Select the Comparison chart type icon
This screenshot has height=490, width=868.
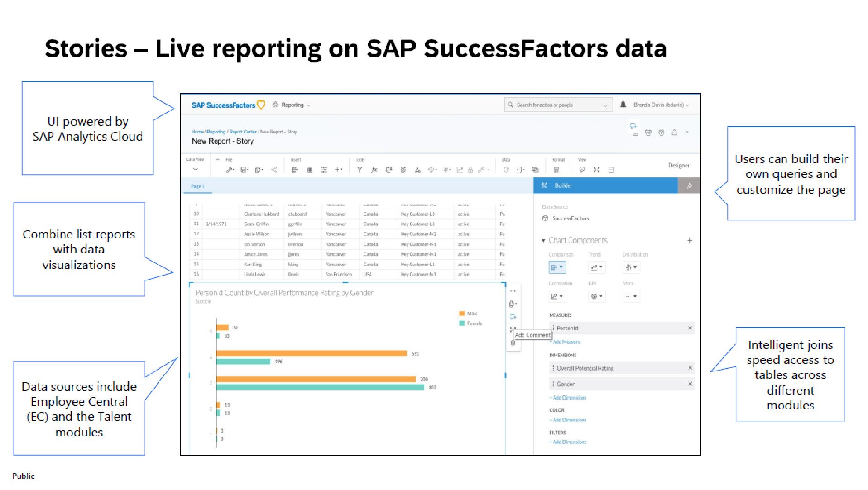tap(557, 267)
